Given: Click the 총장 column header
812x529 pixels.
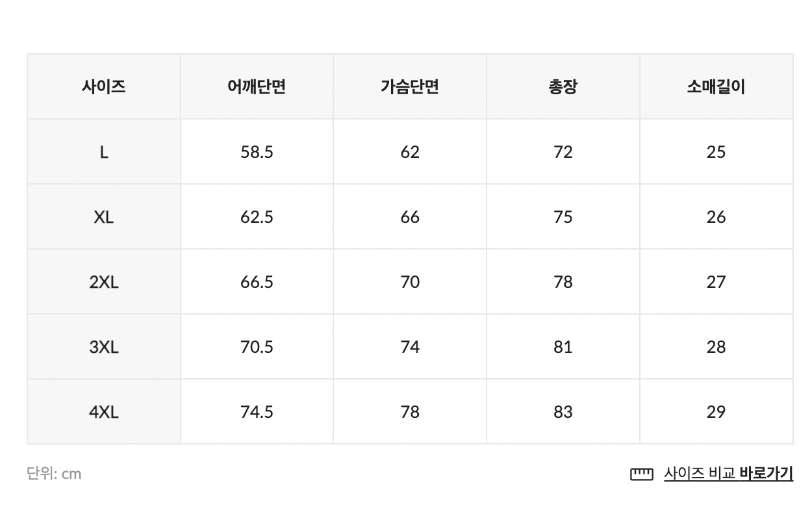Looking at the screenshot, I should [563, 86].
